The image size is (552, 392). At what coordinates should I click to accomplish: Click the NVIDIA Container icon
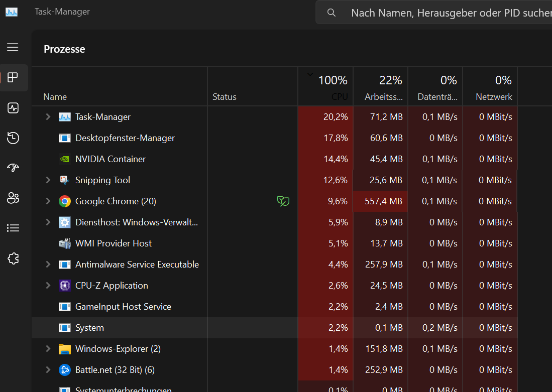click(x=65, y=159)
